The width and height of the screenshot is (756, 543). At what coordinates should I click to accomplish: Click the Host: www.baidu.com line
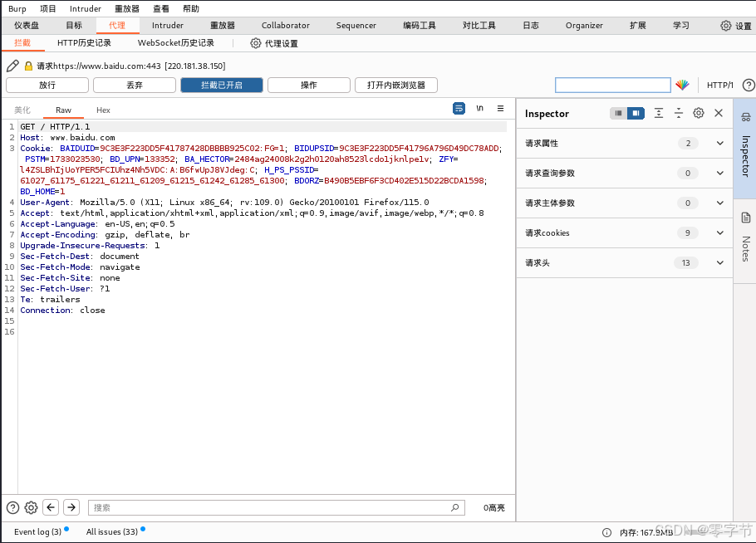pyautogui.click(x=67, y=138)
